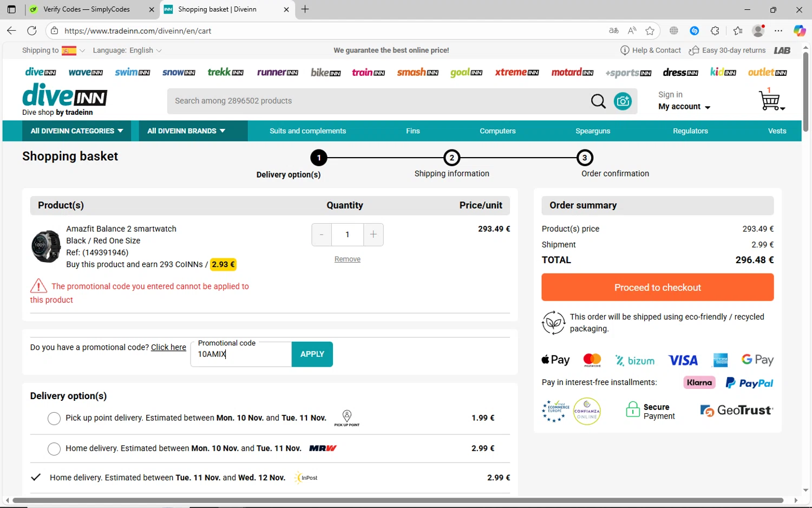This screenshot has height=508, width=812.
Task: Open the smashinn store
Action: click(417, 72)
